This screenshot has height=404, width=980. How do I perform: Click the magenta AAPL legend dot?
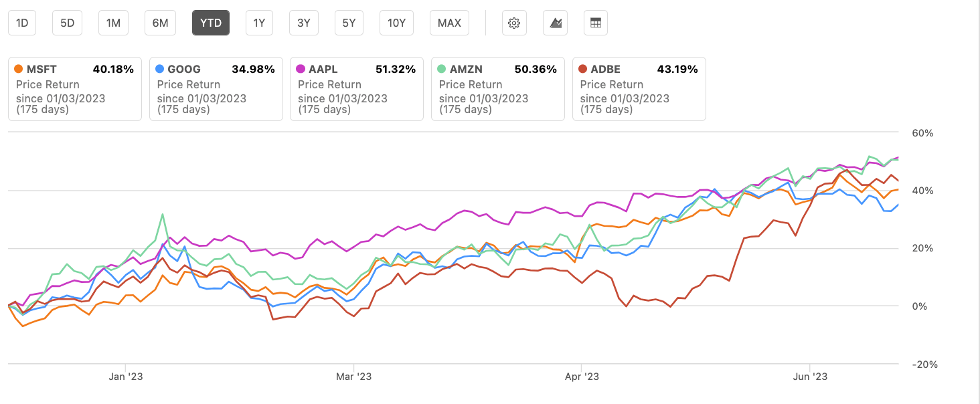pyautogui.click(x=301, y=69)
